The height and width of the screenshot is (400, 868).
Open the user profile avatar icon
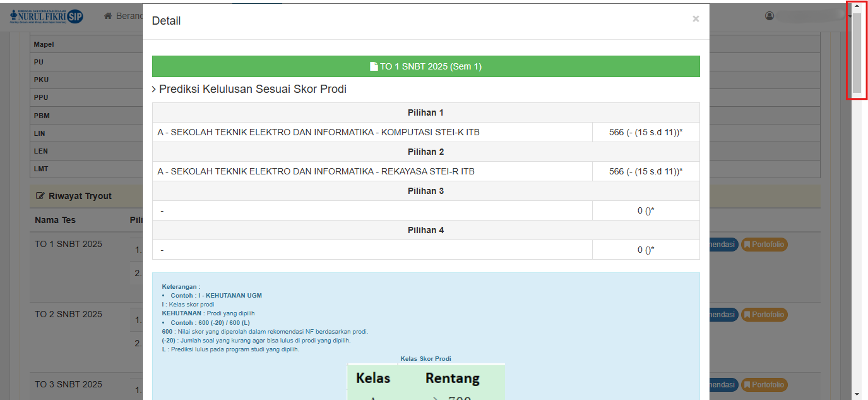770,16
